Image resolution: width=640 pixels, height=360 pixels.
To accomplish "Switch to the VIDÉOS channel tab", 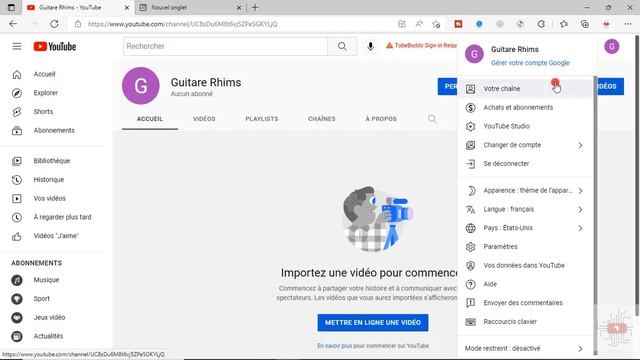I will (204, 119).
